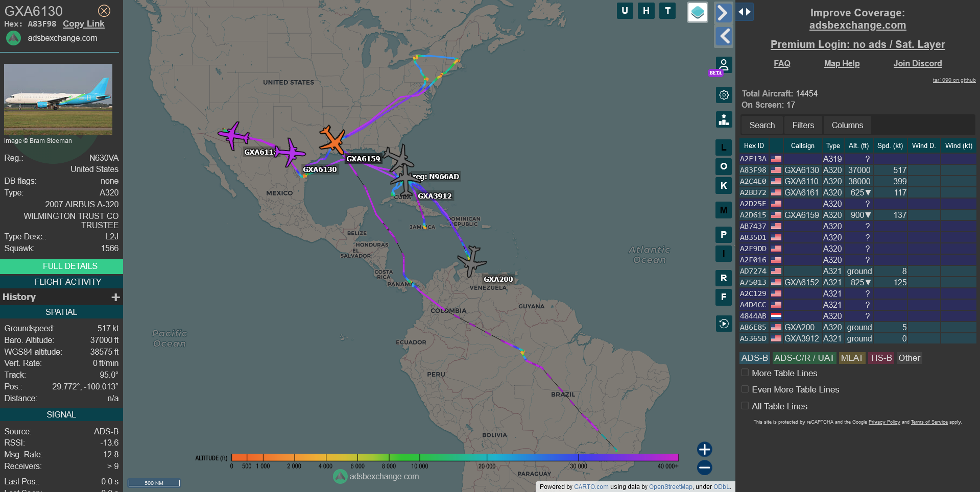Click the aircraft photo thumbnail
Screen dimensions: 980x492
[x=58, y=99]
